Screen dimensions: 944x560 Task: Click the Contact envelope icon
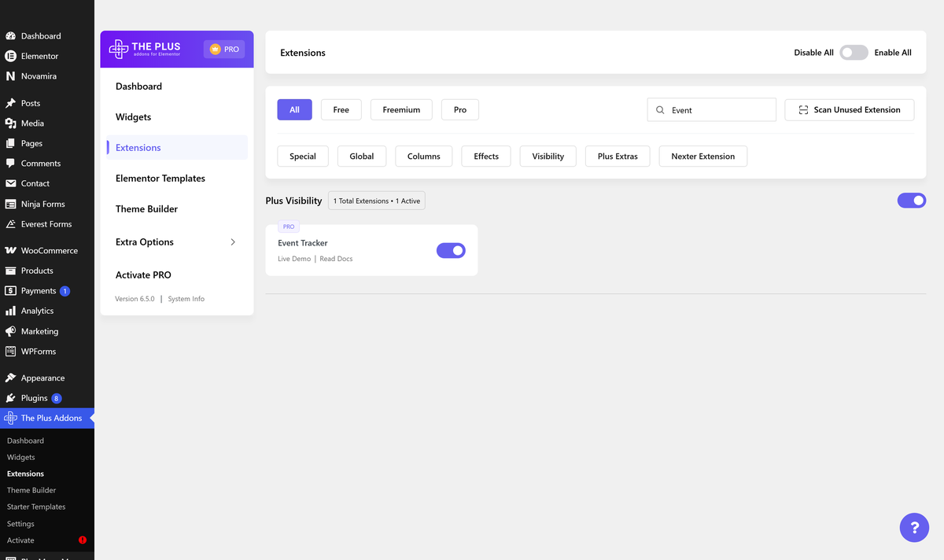(x=11, y=183)
